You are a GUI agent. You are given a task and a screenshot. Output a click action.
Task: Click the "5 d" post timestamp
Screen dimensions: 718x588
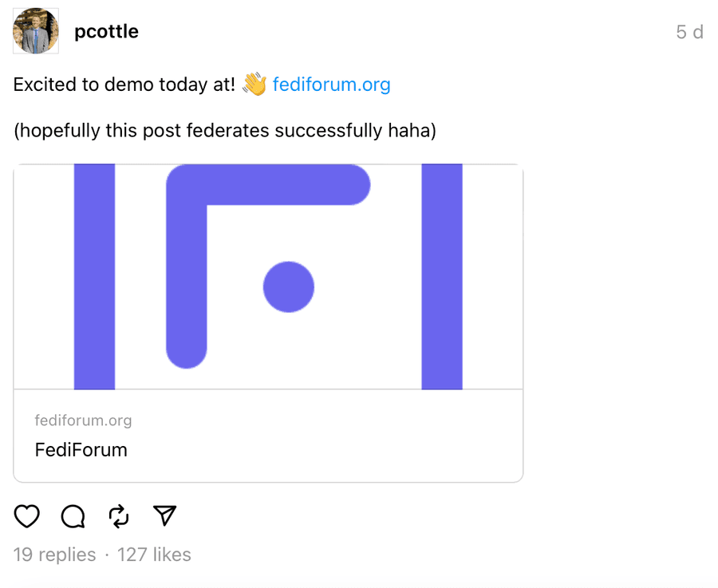click(689, 33)
